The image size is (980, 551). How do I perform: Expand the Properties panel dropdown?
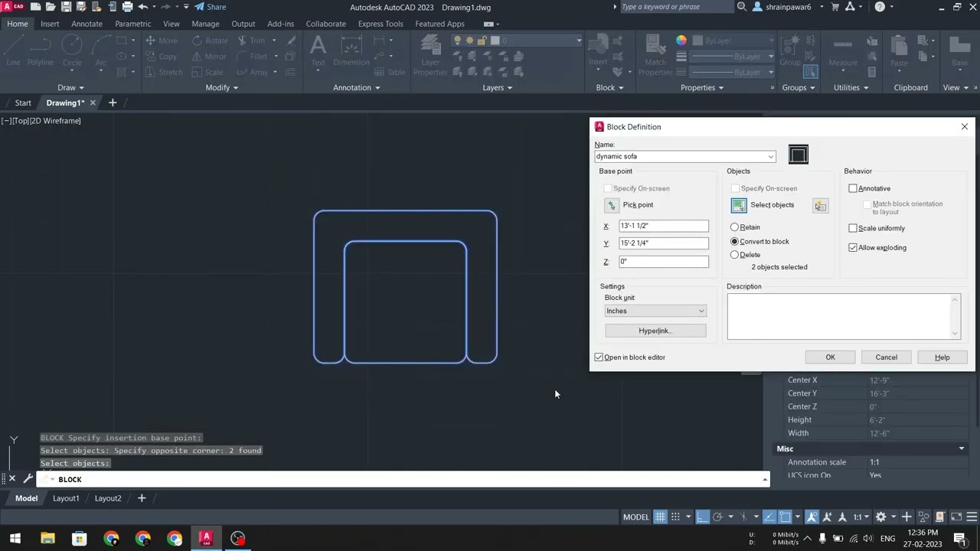[702, 87]
